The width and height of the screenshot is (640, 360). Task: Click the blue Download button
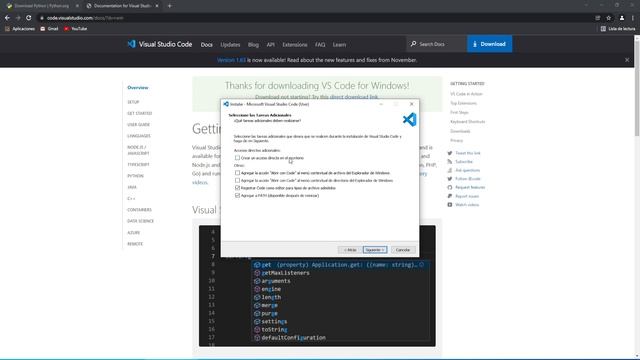click(489, 44)
